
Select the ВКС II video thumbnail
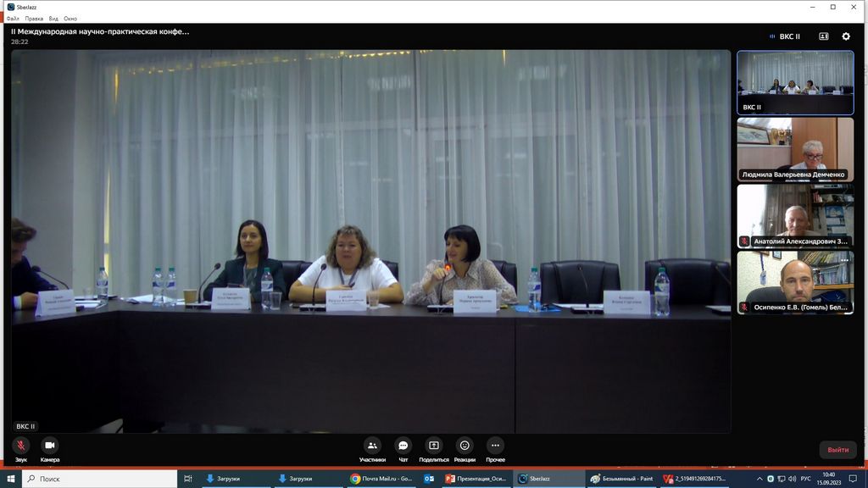tap(795, 82)
